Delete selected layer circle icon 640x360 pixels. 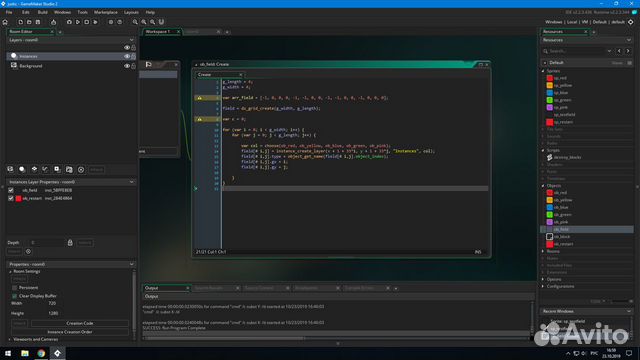81,169
